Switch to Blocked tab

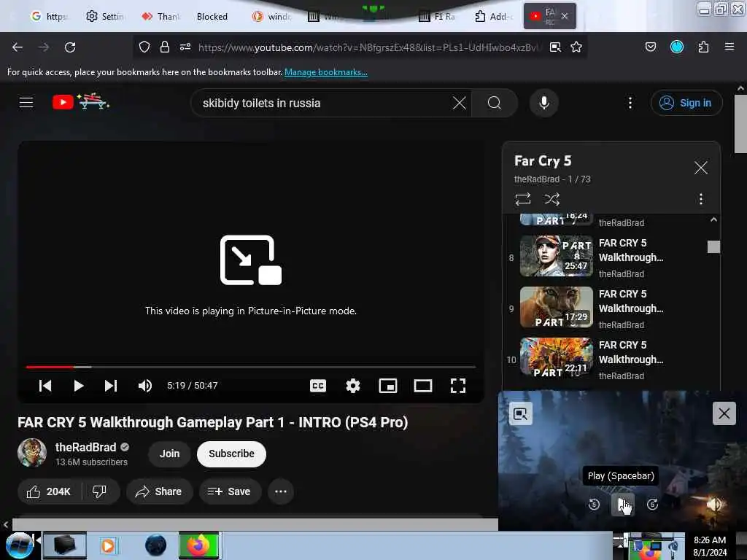[212, 16]
